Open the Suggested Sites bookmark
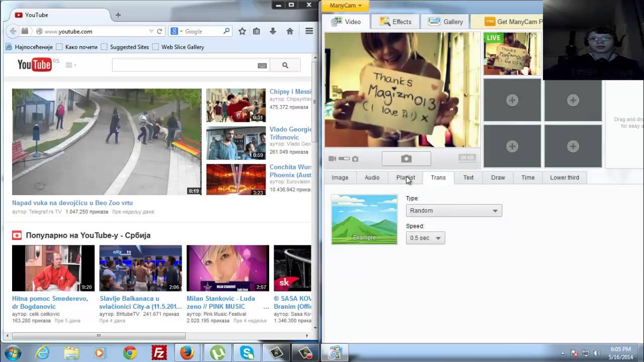Image resolution: width=644 pixels, height=362 pixels. click(125, 47)
